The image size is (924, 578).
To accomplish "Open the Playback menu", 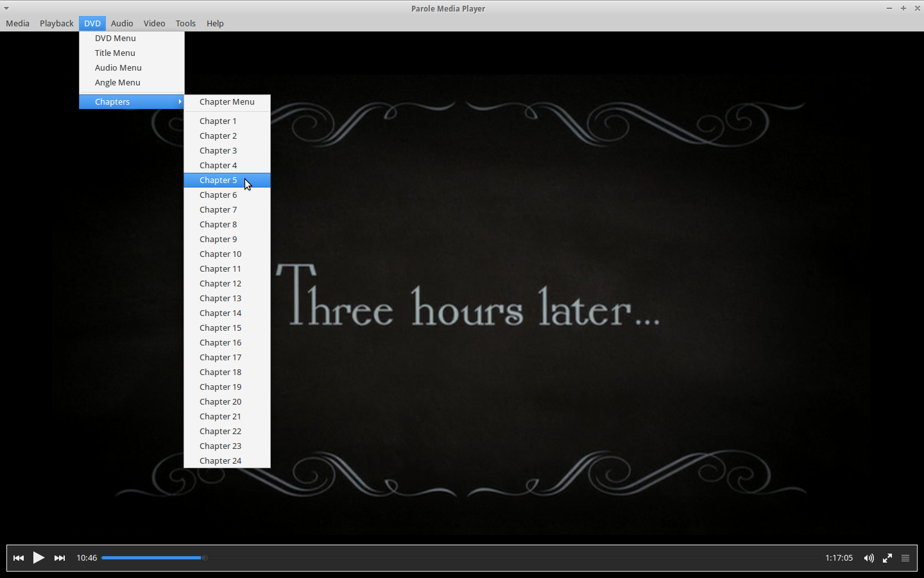I will click(x=56, y=23).
